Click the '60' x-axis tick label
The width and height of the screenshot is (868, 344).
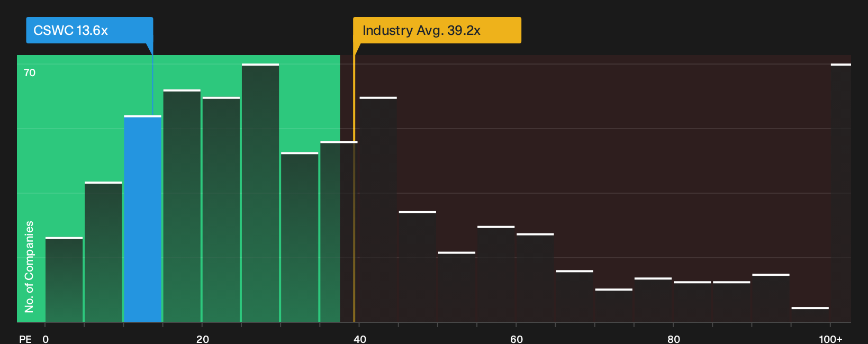pos(517,339)
